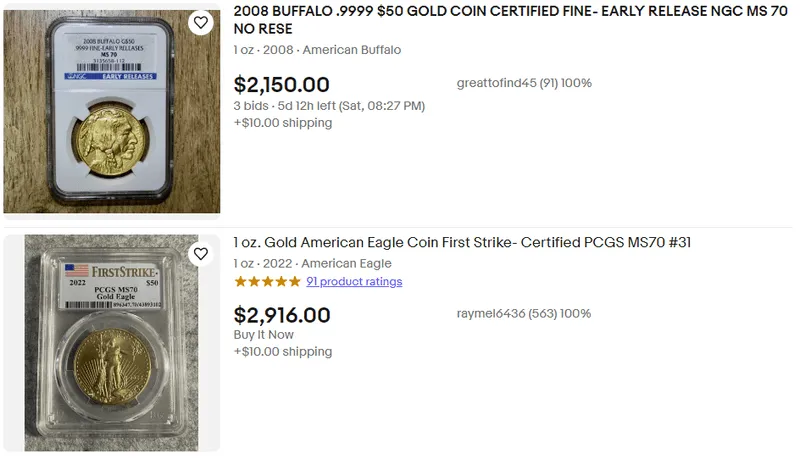The height and width of the screenshot is (458, 800).
Task: Click Buffalo listing's +$10.00 shipping text
Action: click(283, 123)
